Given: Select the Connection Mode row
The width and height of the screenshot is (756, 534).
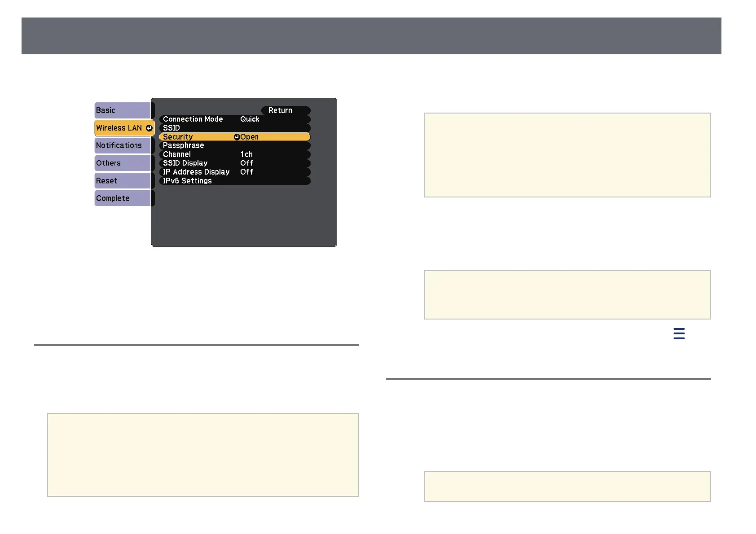Looking at the screenshot, I should [x=235, y=119].
